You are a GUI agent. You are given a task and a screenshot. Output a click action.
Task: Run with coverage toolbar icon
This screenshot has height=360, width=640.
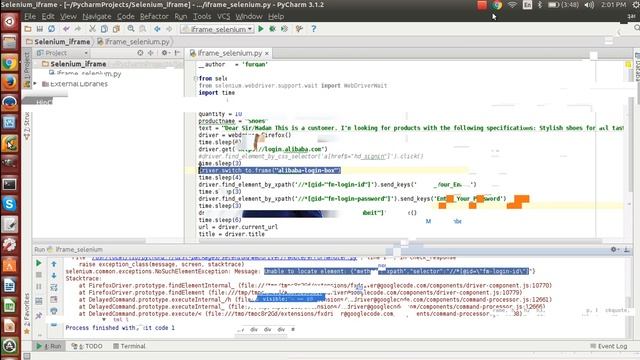point(284,29)
